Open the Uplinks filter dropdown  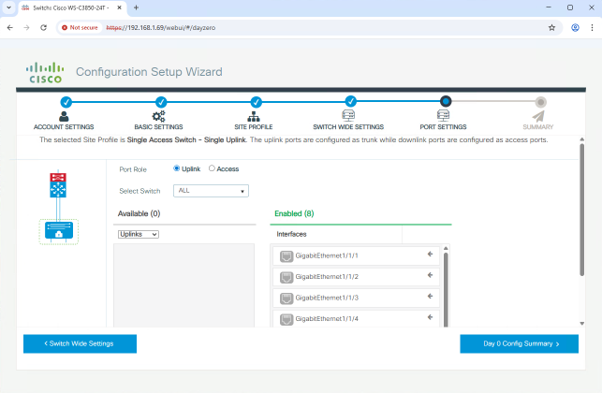point(138,234)
